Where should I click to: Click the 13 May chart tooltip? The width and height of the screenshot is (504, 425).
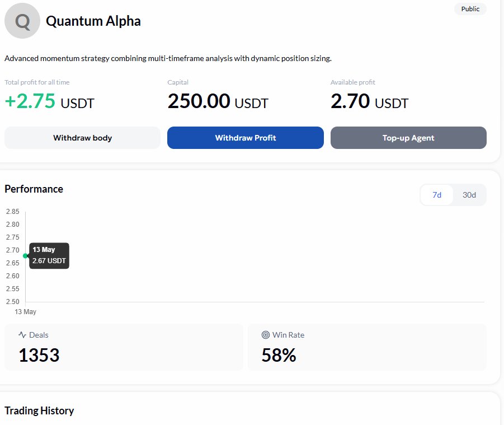tap(49, 255)
